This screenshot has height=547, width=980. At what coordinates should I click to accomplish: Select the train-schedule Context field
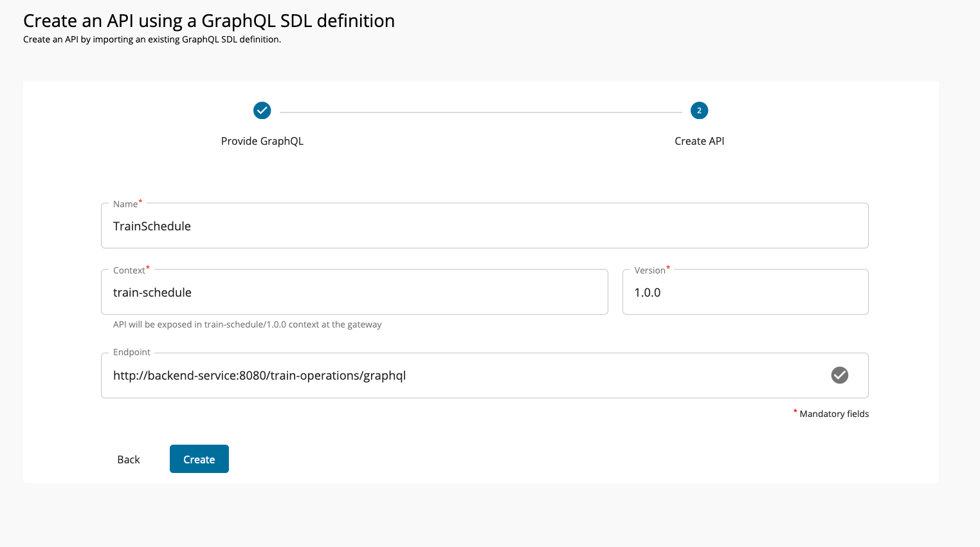click(354, 292)
